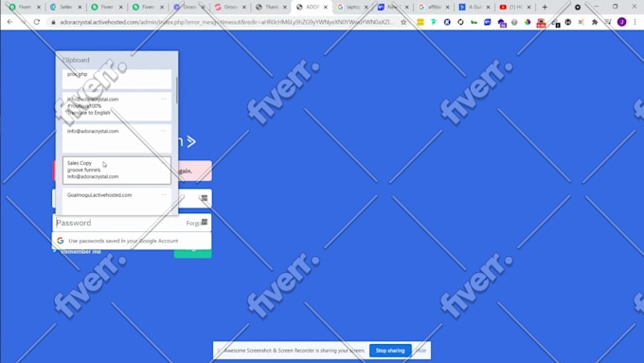Click the Clipboard panel scrollbar
This screenshot has height=363, width=644.
[177, 90]
